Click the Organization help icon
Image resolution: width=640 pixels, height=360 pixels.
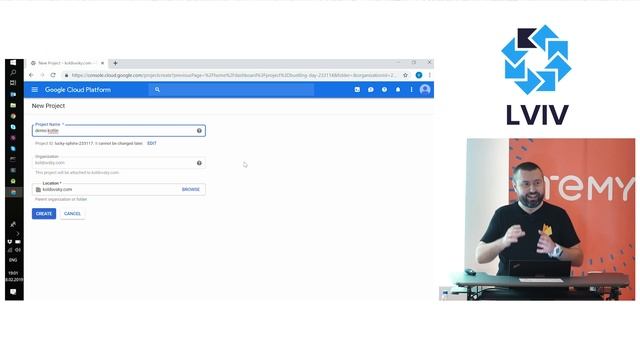click(199, 163)
